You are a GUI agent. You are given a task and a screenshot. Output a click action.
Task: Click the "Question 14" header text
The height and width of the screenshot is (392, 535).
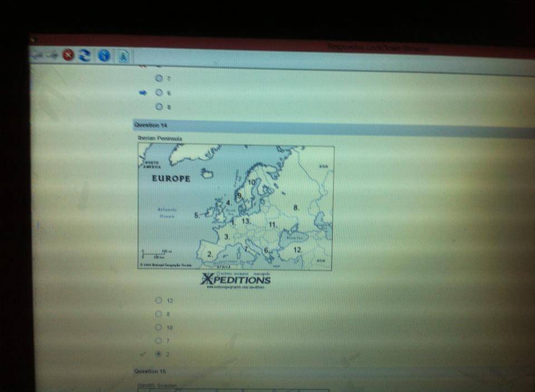(x=150, y=125)
